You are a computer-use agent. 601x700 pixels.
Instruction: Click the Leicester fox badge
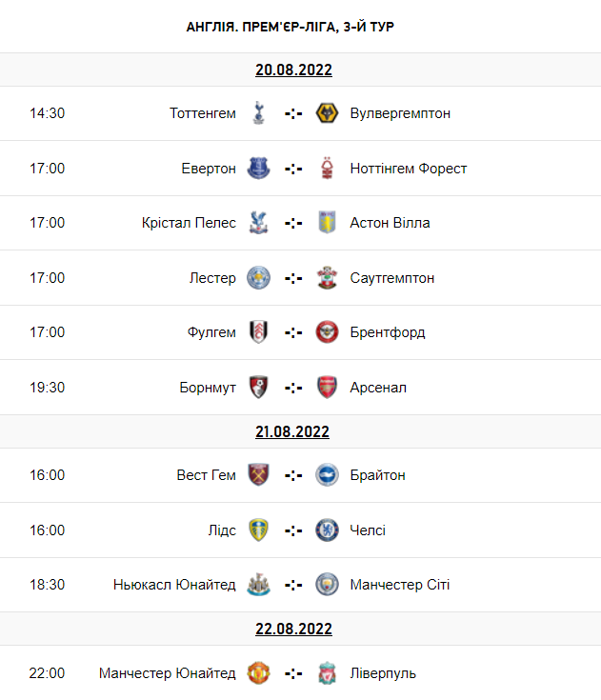(x=258, y=278)
